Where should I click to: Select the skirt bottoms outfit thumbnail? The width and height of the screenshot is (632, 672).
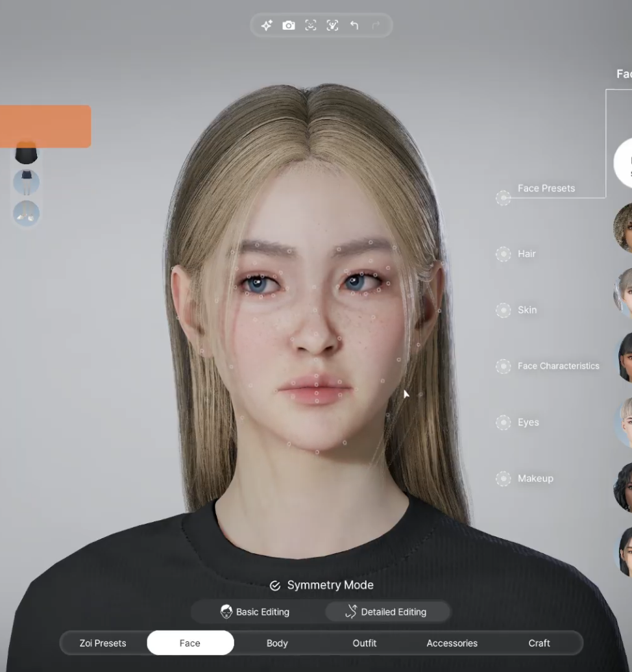pos(26,182)
